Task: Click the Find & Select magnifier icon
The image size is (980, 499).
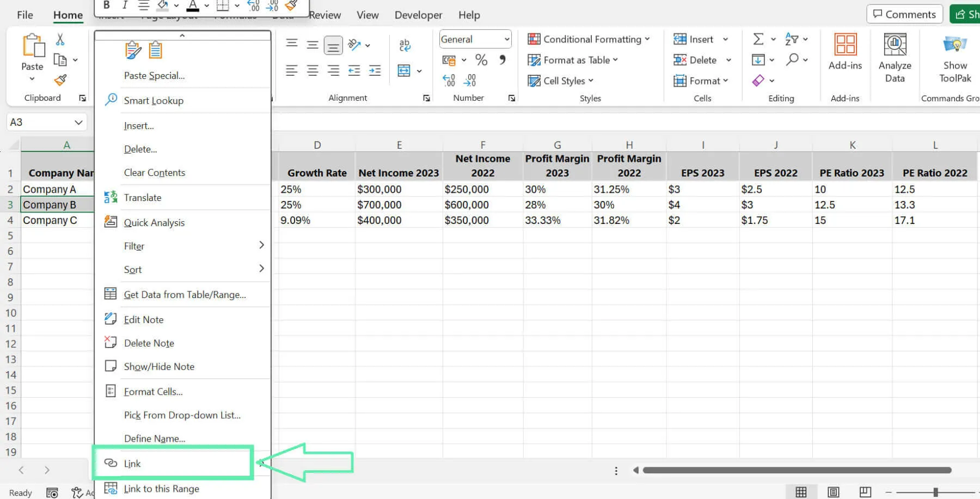Action: (x=792, y=59)
